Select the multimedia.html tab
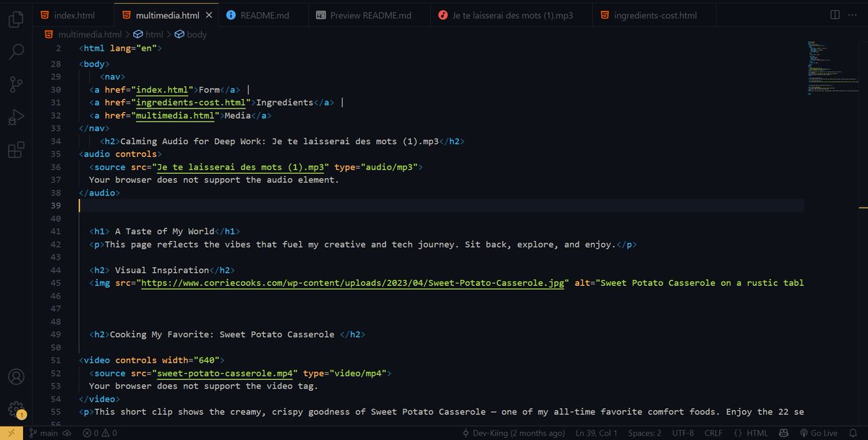Image resolution: width=868 pixels, height=440 pixels. (x=168, y=14)
